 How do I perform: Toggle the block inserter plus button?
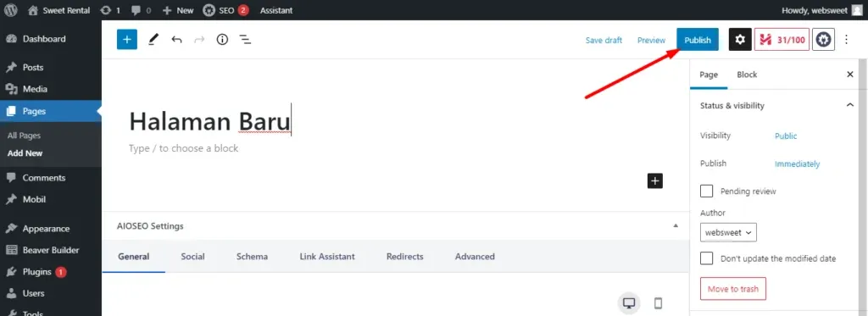127,39
